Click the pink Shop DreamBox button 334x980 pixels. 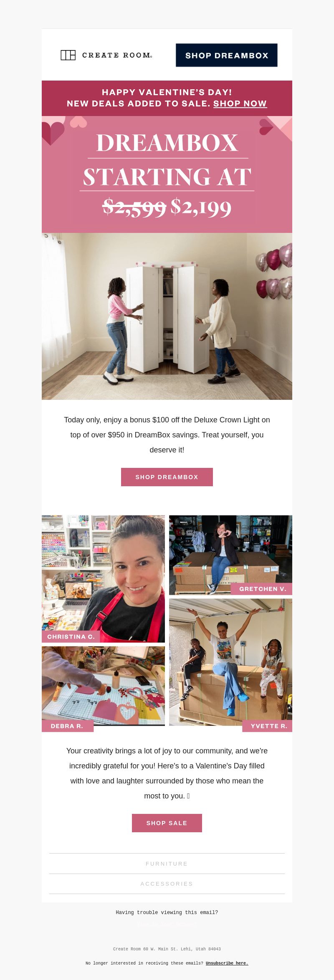[x=167, y=477]
